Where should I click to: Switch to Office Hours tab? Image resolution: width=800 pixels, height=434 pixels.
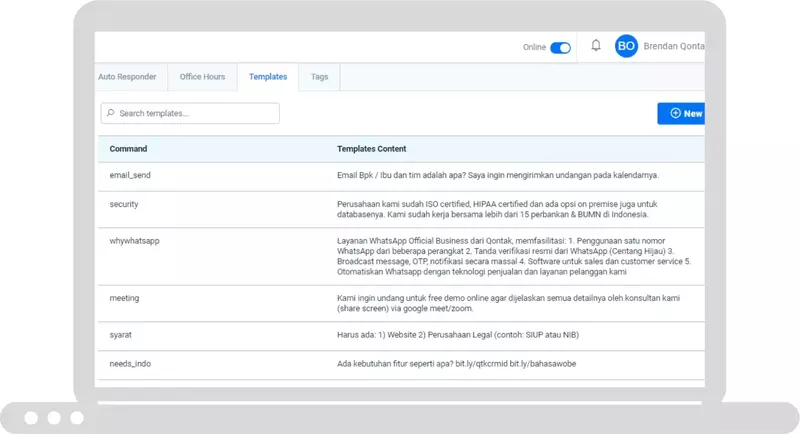[x=202, y=76]
